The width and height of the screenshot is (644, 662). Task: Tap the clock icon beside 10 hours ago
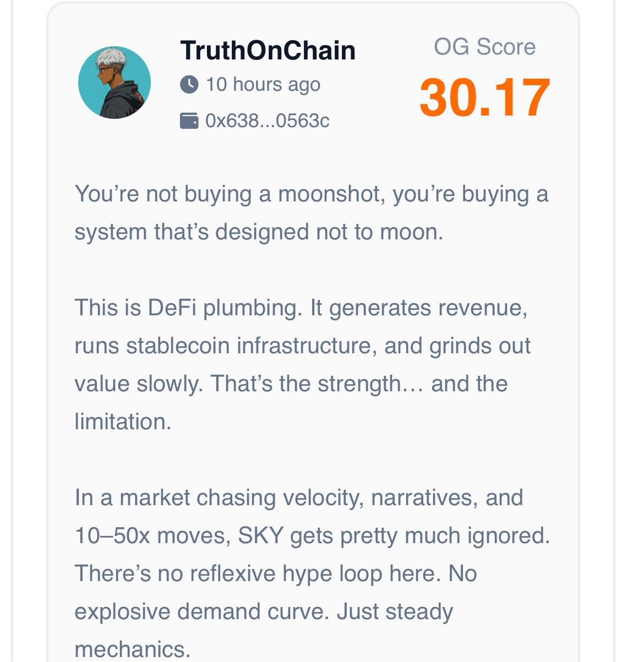[189, 84]
